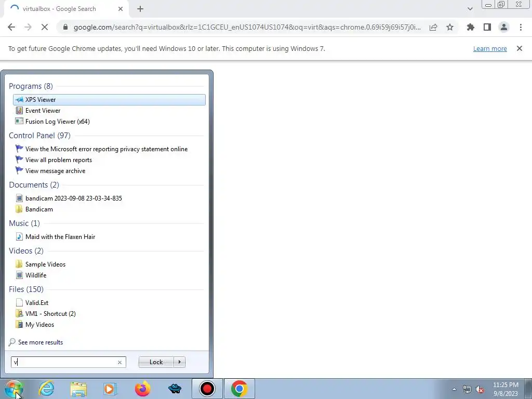Image resolution: width=532 pixels, height=399 pixels.
Task: Open bandicam 2023-09-08 23-03-34-835 video file
Action: [x=74, y=198]
